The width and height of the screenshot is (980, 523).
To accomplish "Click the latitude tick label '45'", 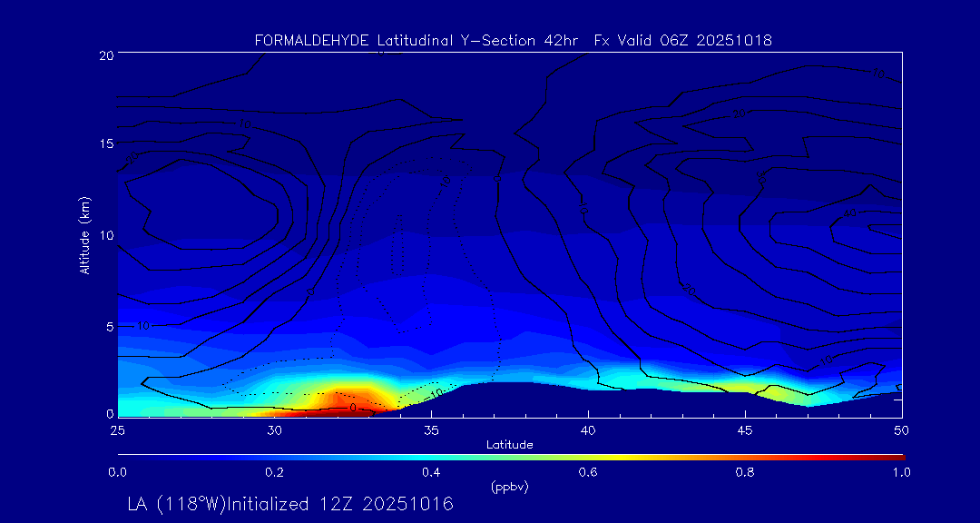I will pos(745,430).
